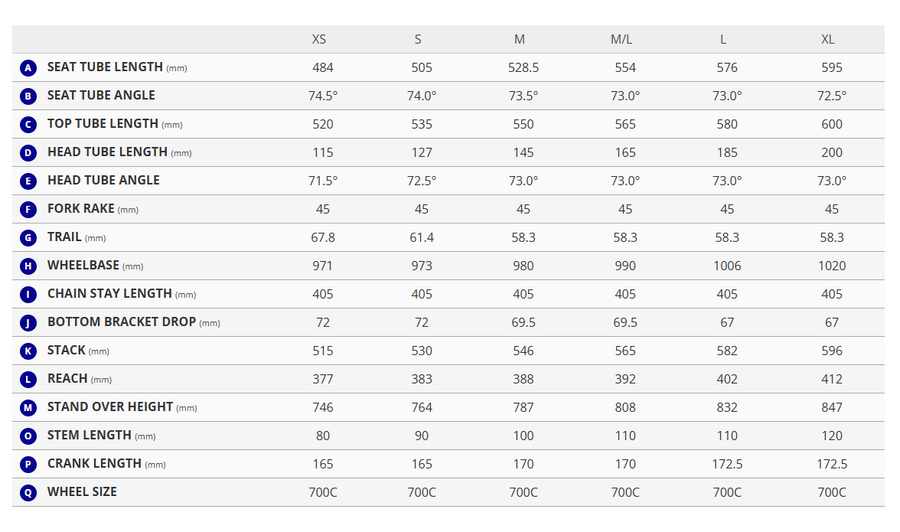Select the P icon for Crank Length
The height and width of the screenshot is (532, 900).
[x=28, y=464]
